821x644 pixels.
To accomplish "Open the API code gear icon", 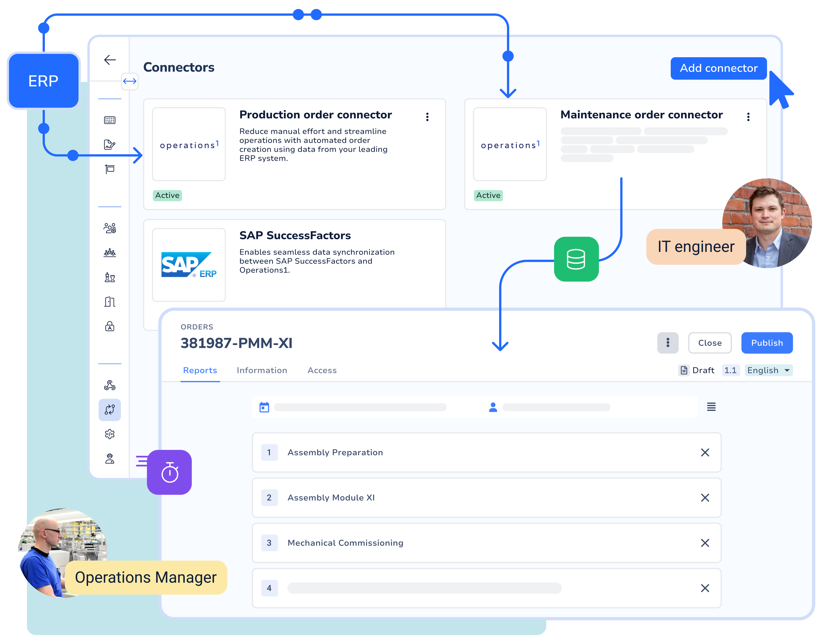I will coord(109,434).
